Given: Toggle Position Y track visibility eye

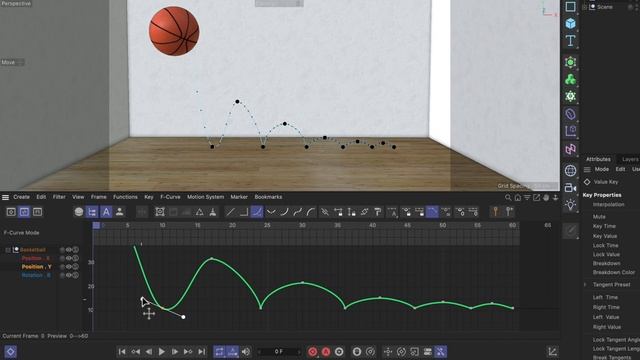Looking at the screenshot, I should [x=69, y=267].
